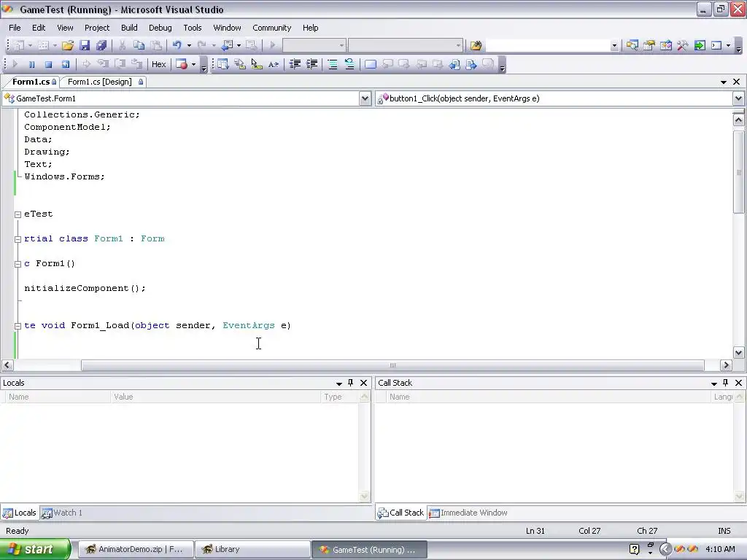
Task: Click the code editor horizontal scrollbar thumb
Action: pos(392,365)
